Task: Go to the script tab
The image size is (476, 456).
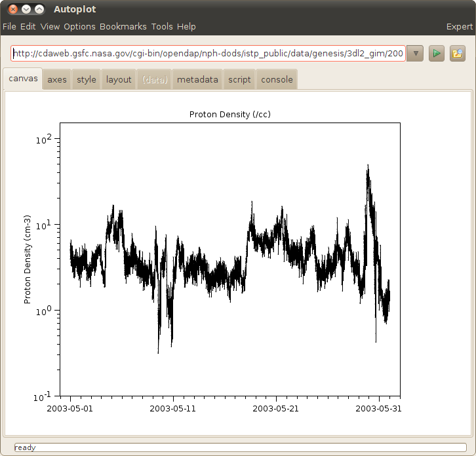Action: (239, 80)
